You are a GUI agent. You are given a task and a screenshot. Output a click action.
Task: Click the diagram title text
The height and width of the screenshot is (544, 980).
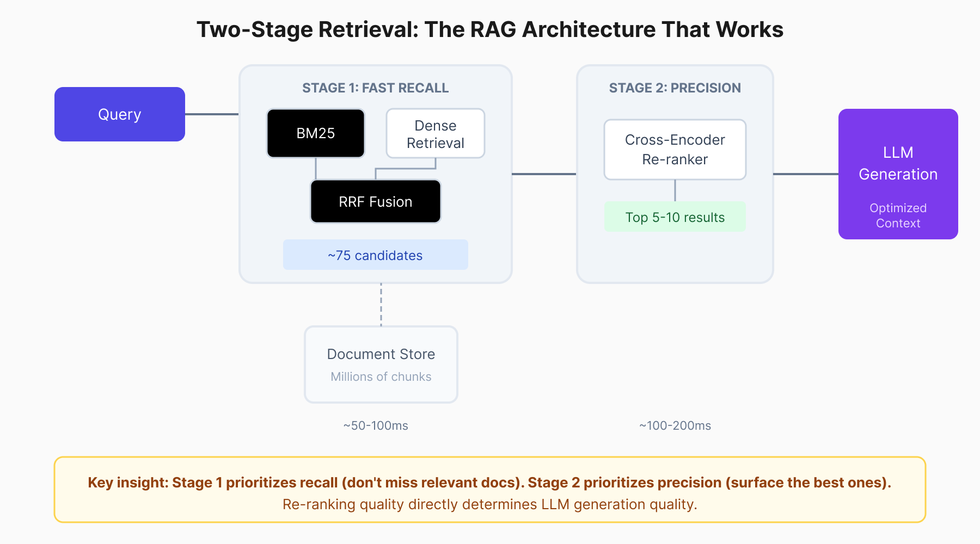point(489,30)
